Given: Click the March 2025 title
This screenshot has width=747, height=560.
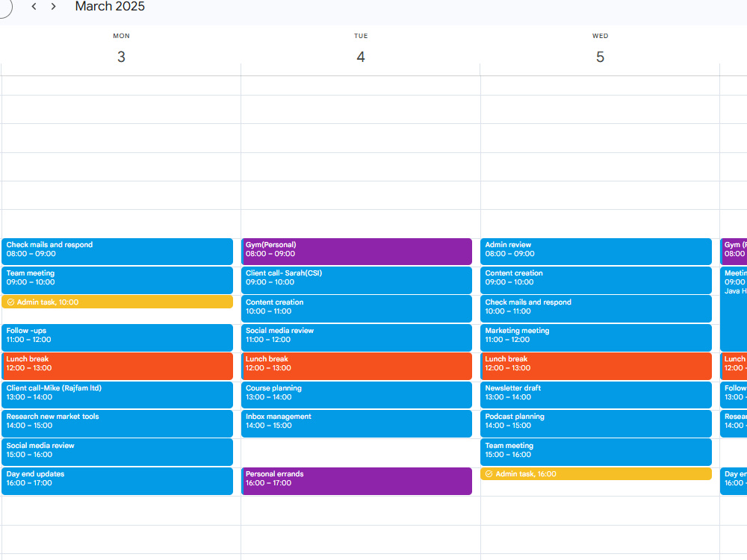Looking at the screenshot, I should [110, 7].
